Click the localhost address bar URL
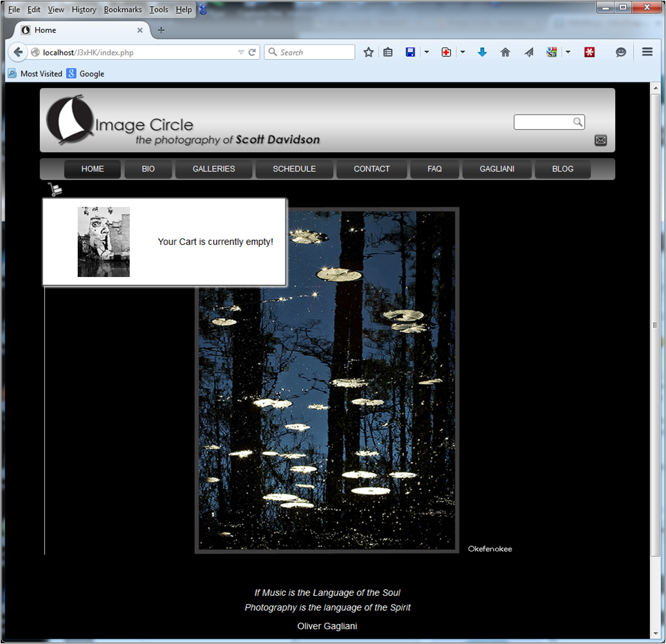Viewport: 666px width, 644px height. click(x=88, y=53)
